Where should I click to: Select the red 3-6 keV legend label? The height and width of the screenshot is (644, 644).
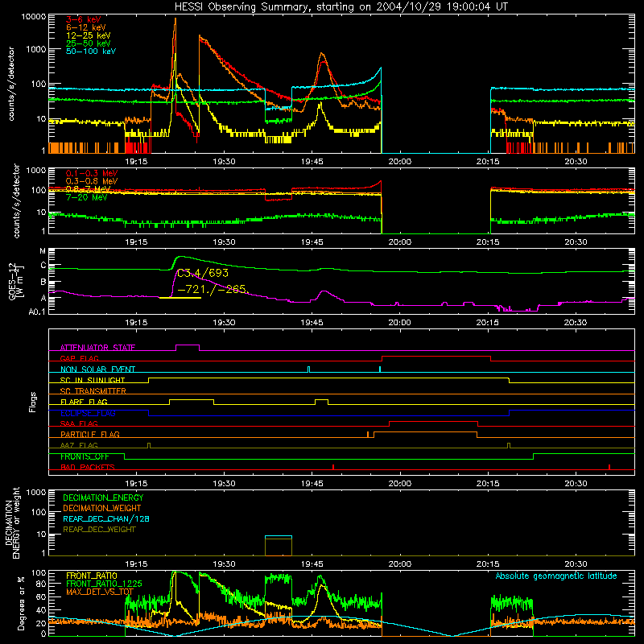[x=84, y=19]
